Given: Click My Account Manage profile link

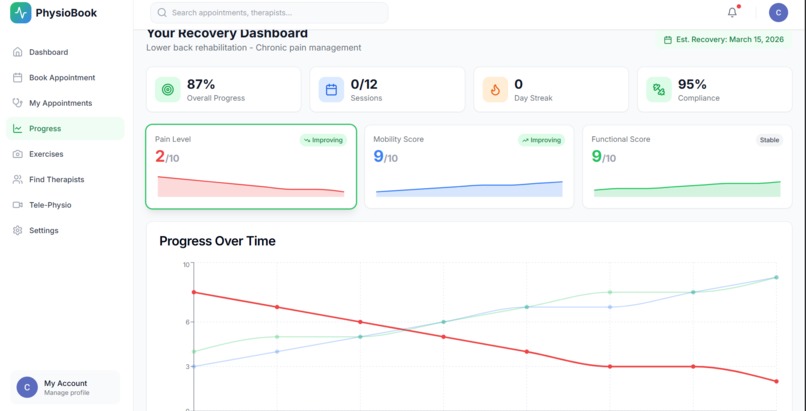Looking at the screenshot, I should tap(65, 387).
